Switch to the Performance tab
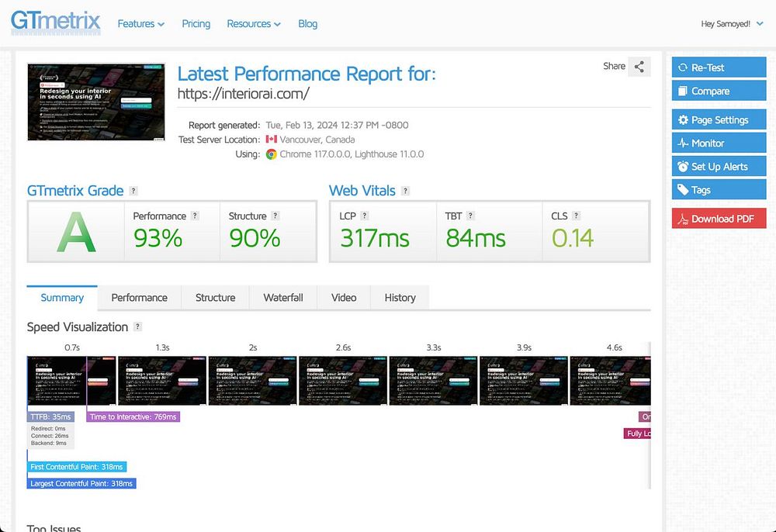 tap(139, 298)
